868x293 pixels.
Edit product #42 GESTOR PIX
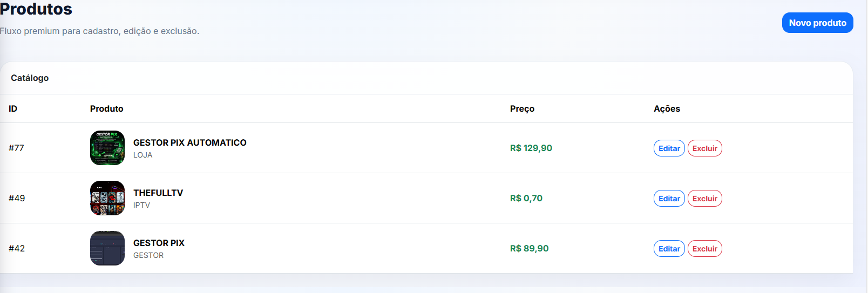[x=669, y=249]
